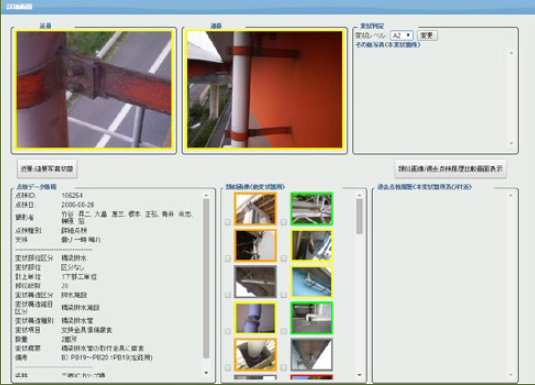Viewport: 535px width, 385px height.
Task: Select the large close-up photo of rusted pipe bracket
Action: (x=94, y=89)
